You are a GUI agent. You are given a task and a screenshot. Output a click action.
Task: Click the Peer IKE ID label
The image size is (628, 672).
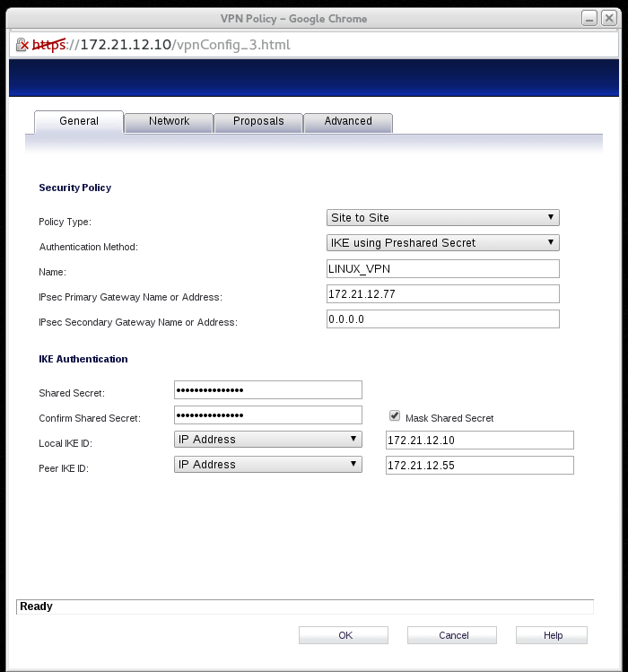64,468
